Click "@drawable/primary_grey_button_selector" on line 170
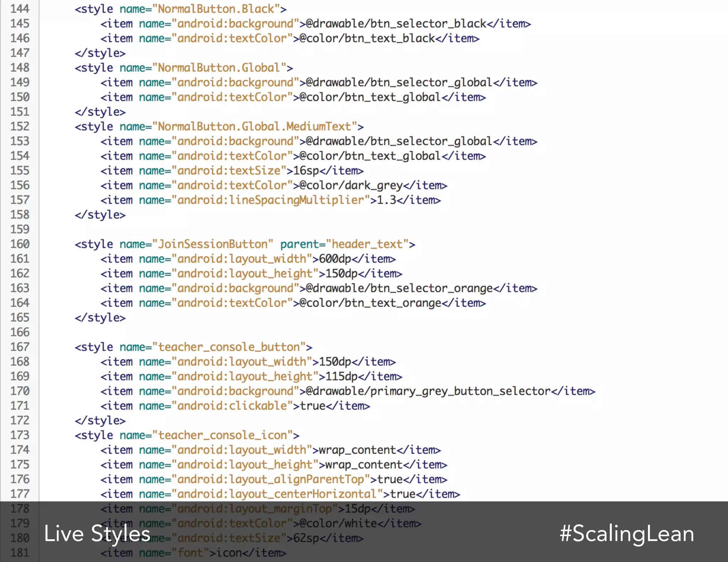This screenshot has width=728, height=562. click(428, 391)
